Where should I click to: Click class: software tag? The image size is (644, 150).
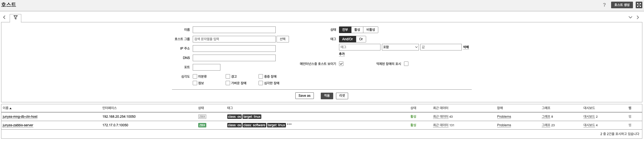pos(254,125)
